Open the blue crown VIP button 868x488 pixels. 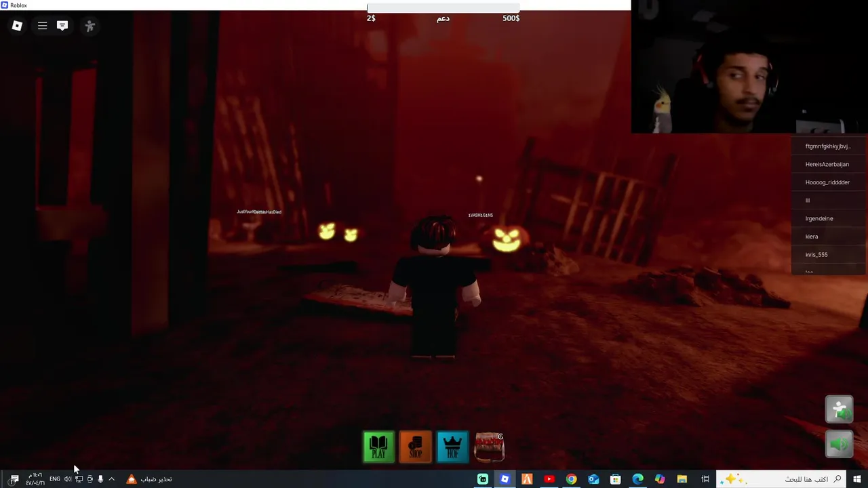452,447
